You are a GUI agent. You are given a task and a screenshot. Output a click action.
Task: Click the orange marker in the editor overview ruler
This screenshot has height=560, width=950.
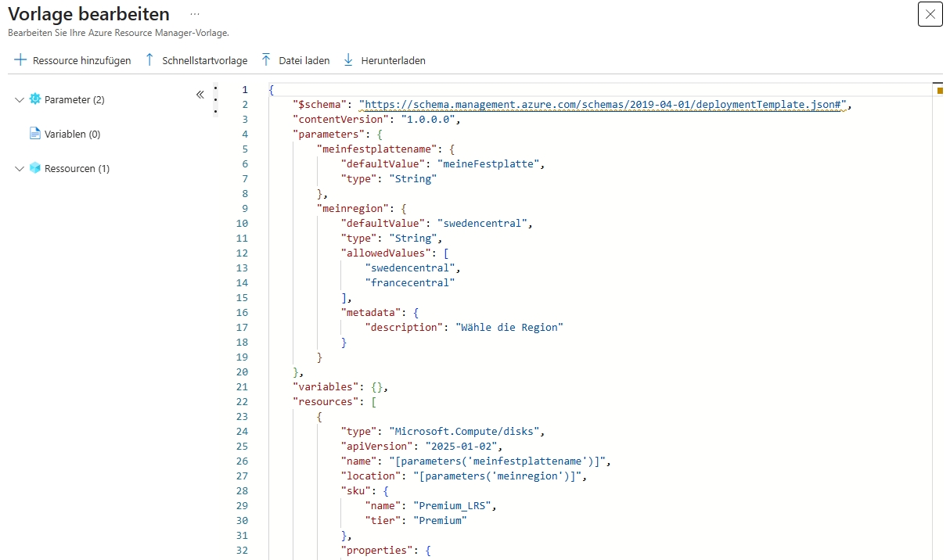[x=940, y=91]
